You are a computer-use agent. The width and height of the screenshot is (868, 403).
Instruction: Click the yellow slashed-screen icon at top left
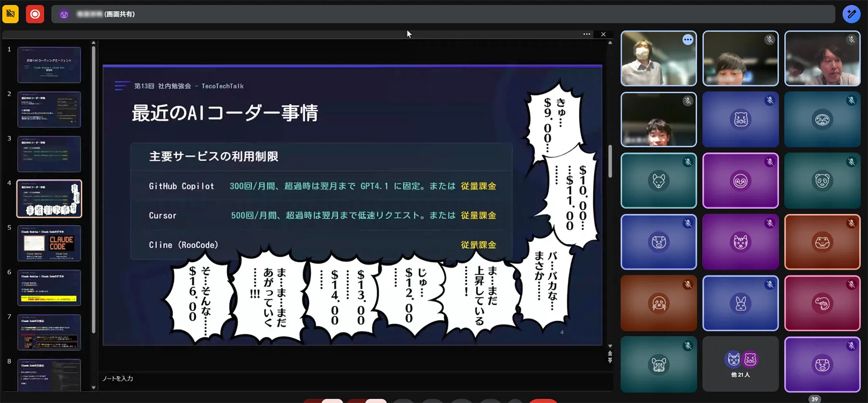[x=11, y=14]
